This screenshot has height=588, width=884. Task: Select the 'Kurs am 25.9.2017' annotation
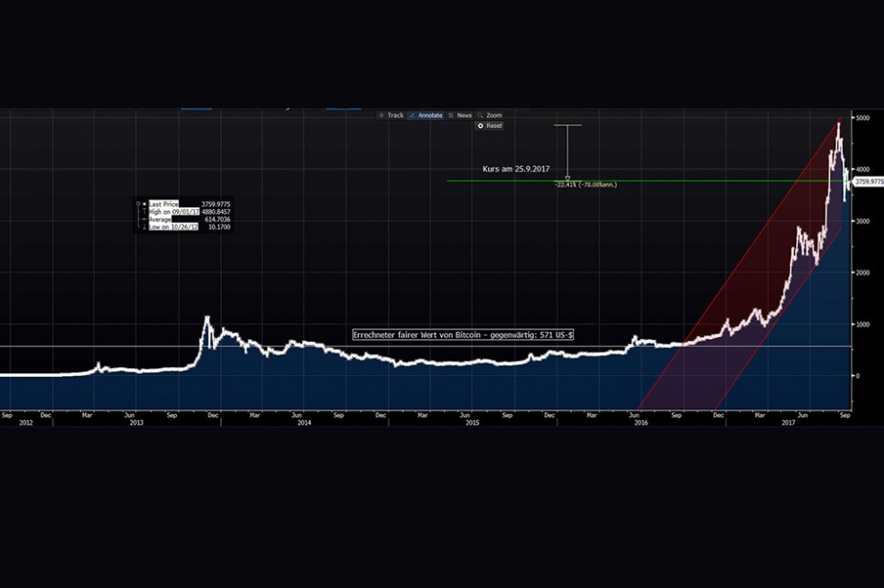pyautogui.click(x=516, y=169)
